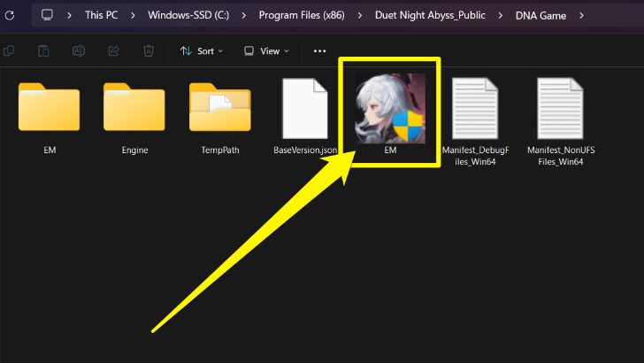Click the Paste toolbar icon
Screen dimensions: 644x363
pos(43,51)
